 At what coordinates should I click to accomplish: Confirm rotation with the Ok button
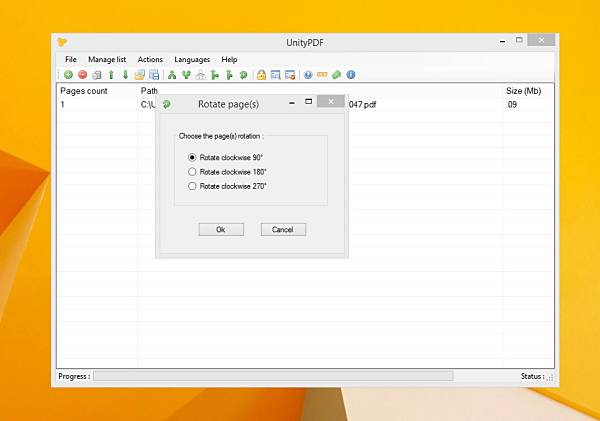pyautogui.click(x=221, y=229)
